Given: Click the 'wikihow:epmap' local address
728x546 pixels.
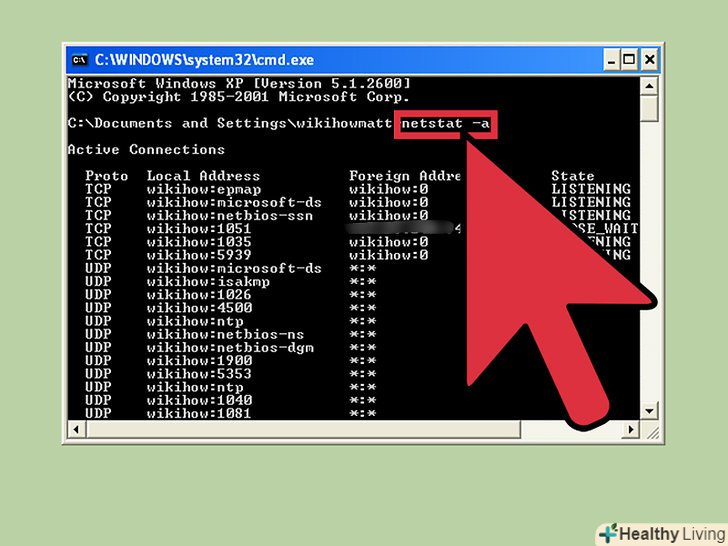Looking at the screenshot, I should 204,189.
